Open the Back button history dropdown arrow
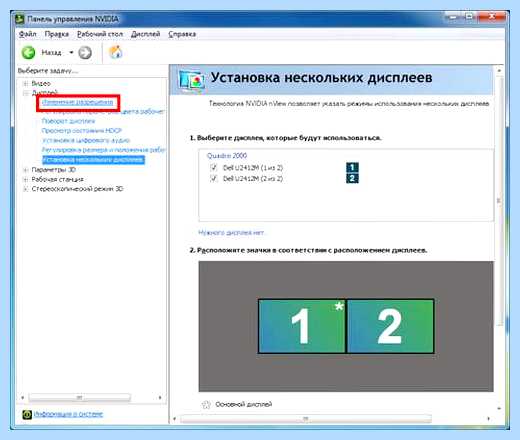Viewport: 520px width, 440px height. click(71, 53)
